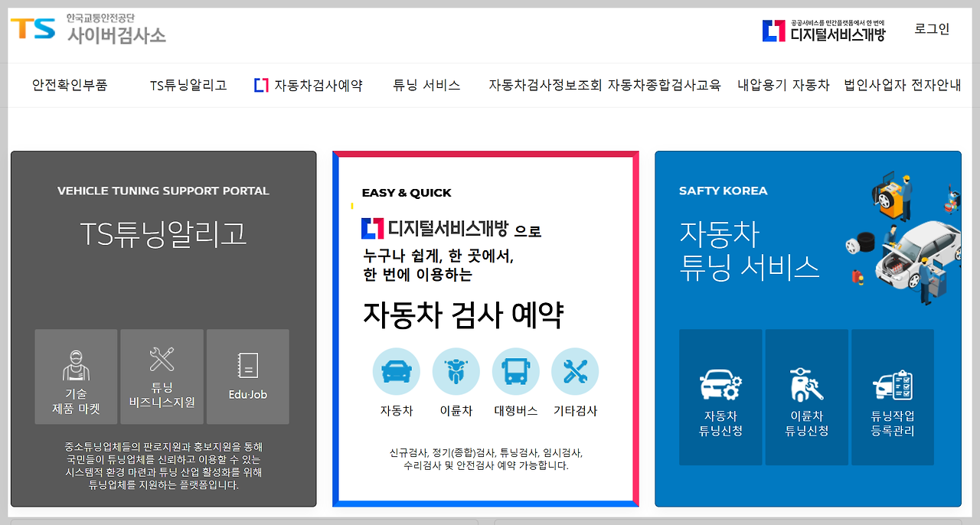Viewport: 980px width, 525px height.
Task: Select 자동차검사예약 in the navigation bar
Action: point(309,85)
